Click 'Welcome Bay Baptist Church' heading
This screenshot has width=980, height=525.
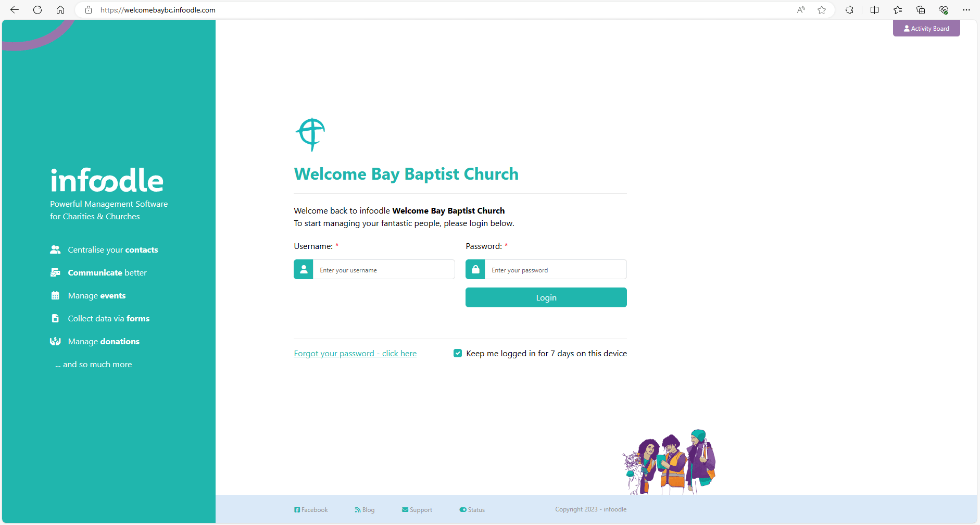(x=406, y=174)
